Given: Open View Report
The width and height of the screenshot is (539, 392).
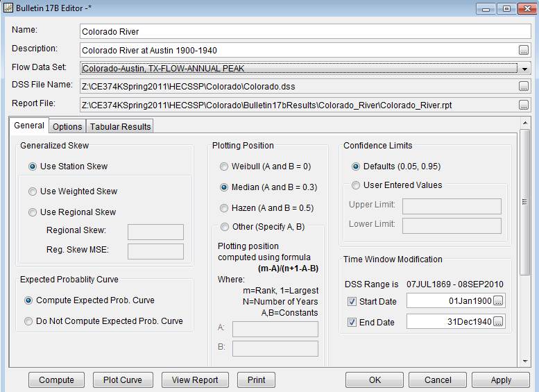Looking at the screenshot, I should (195, 380).
